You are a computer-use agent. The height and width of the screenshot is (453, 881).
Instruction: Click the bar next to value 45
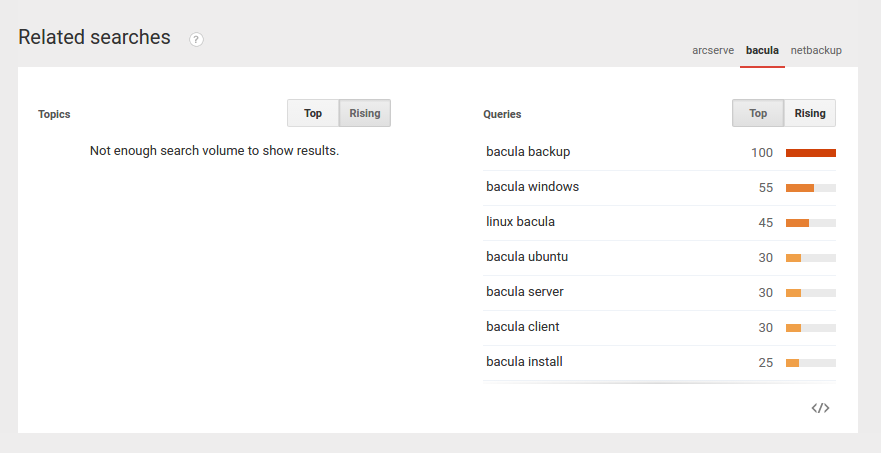811,223
